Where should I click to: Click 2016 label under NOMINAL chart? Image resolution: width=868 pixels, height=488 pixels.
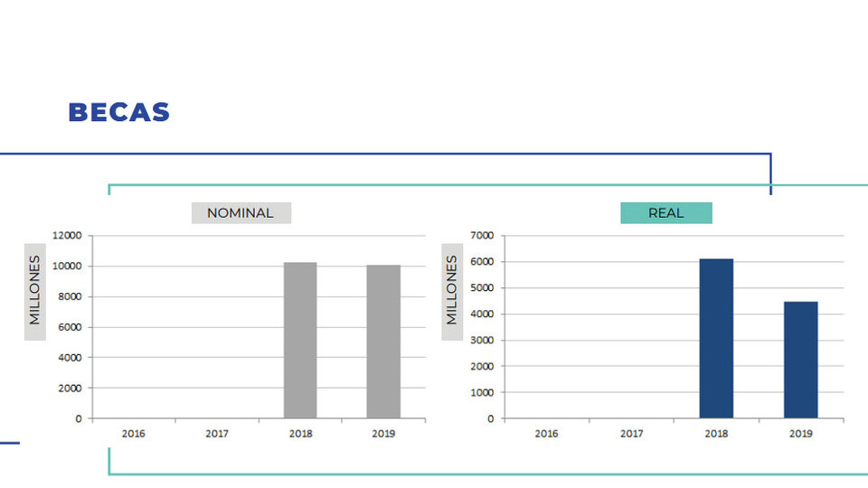click(x=134, y=434)
